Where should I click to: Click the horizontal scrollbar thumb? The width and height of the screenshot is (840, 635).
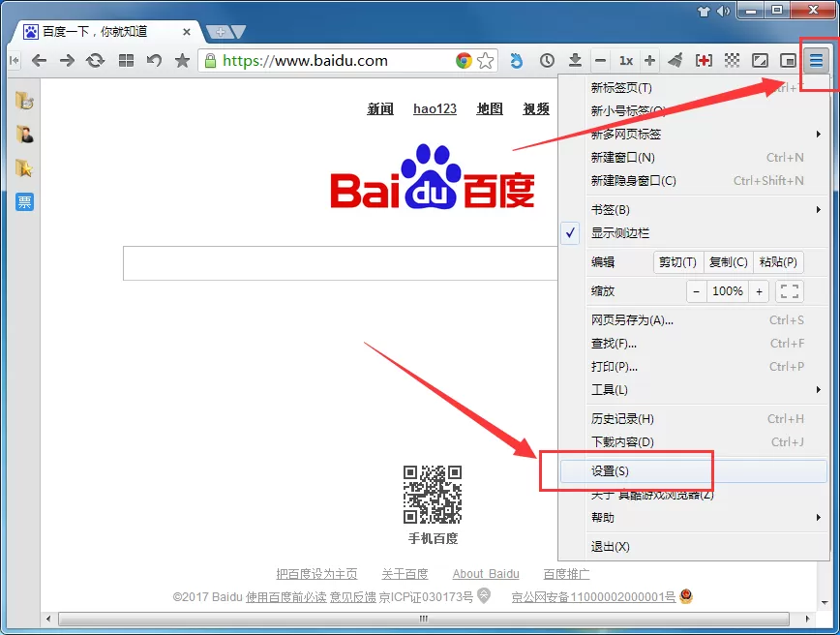423,619
